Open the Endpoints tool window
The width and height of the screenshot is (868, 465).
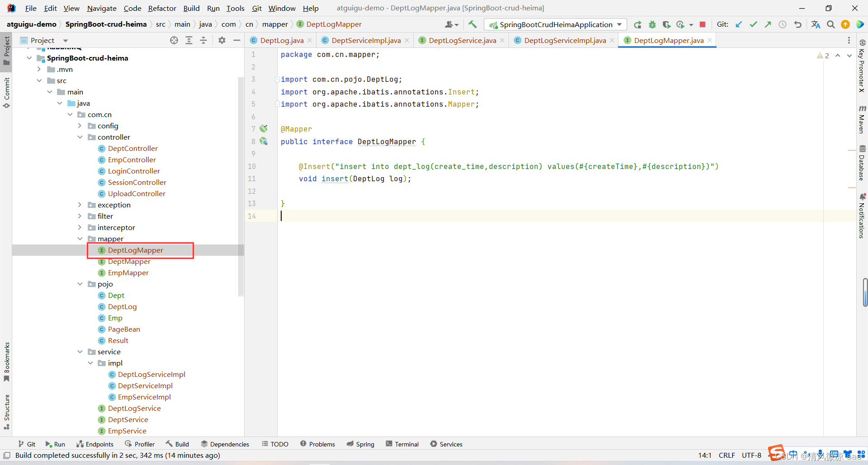tap(95, 444)
